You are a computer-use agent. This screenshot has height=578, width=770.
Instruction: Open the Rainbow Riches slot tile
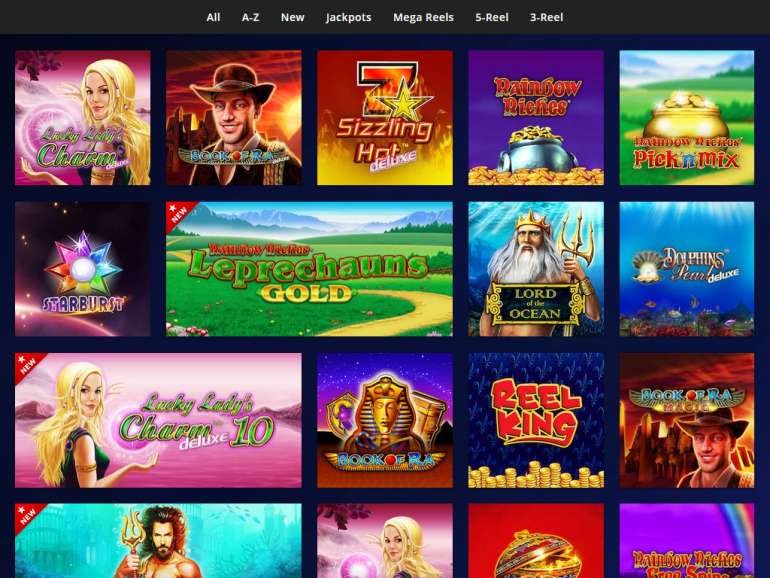(536, 118)
